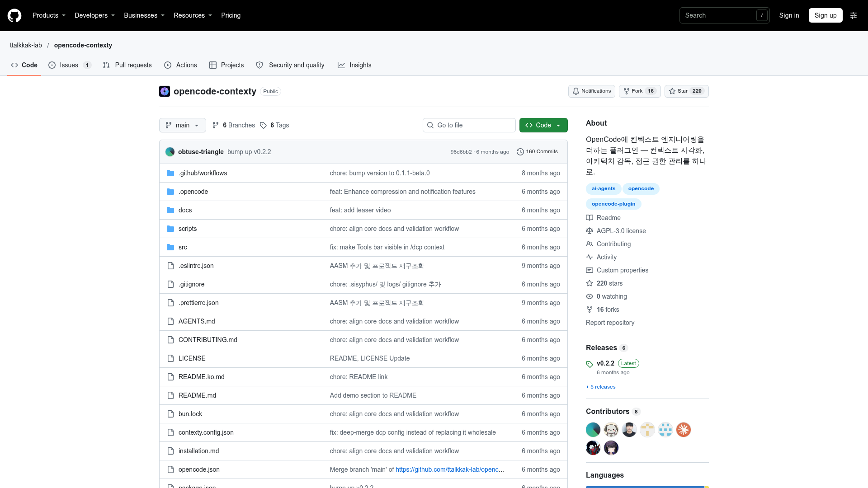Open the + 5 releases link
Screen dimensions: 868x488
(x=600, y=387)
